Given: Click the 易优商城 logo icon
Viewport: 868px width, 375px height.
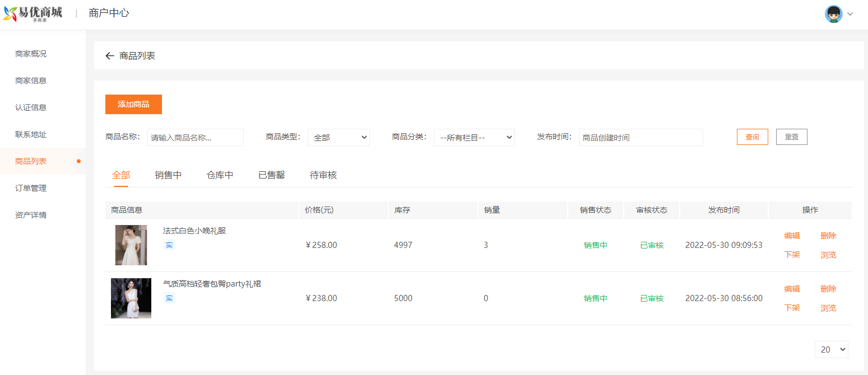Looking at the screenshot, I should click(11, 13).
